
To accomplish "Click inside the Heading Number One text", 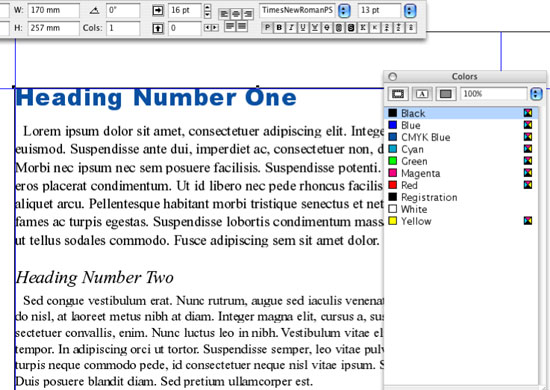I will (x=156, y=98).
